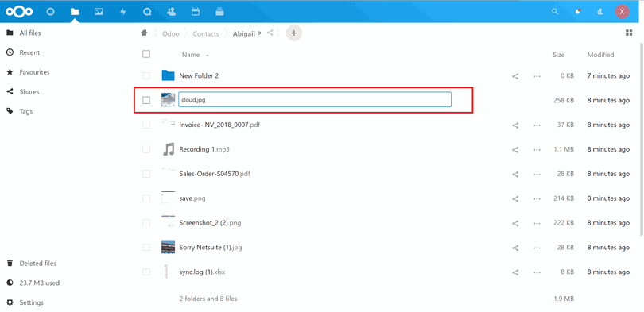
Task: Open more actions for Sales-Order-S04570.pdf
Action: [x=537, y=174]
